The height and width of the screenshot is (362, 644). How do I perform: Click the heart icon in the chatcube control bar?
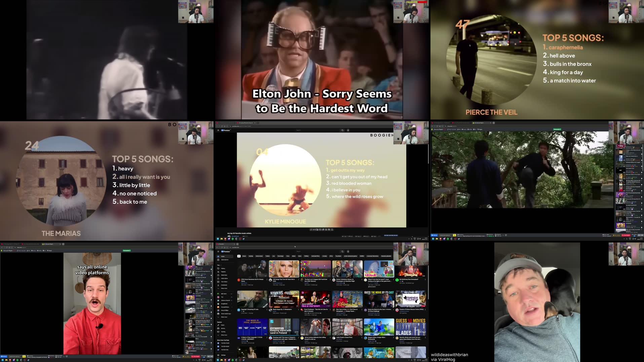click(66, 357)
